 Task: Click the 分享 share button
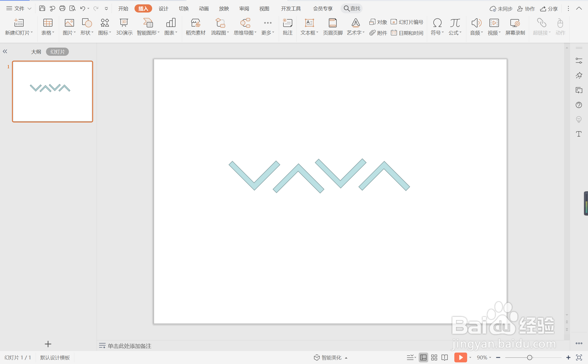(x=549, y=9)
